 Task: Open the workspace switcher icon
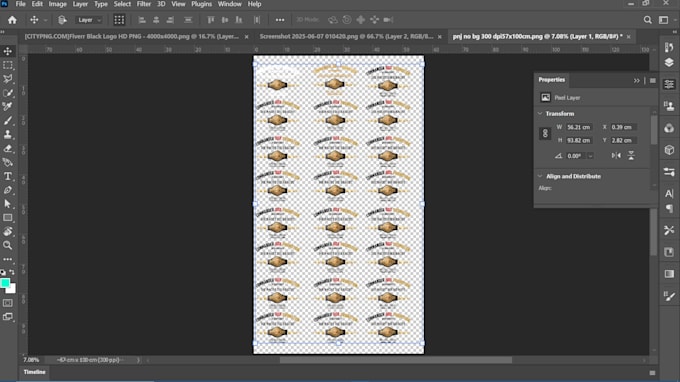click(x=664, y=20)
